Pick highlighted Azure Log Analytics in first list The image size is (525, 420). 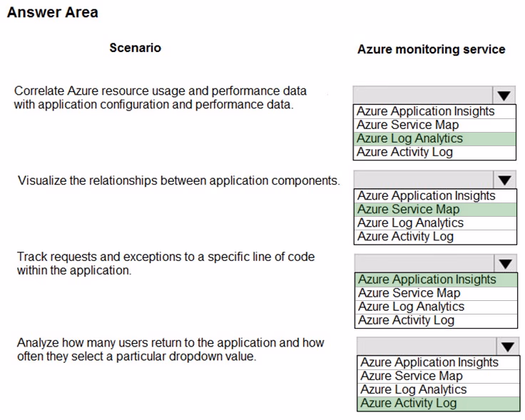click(x=434, y=139)
